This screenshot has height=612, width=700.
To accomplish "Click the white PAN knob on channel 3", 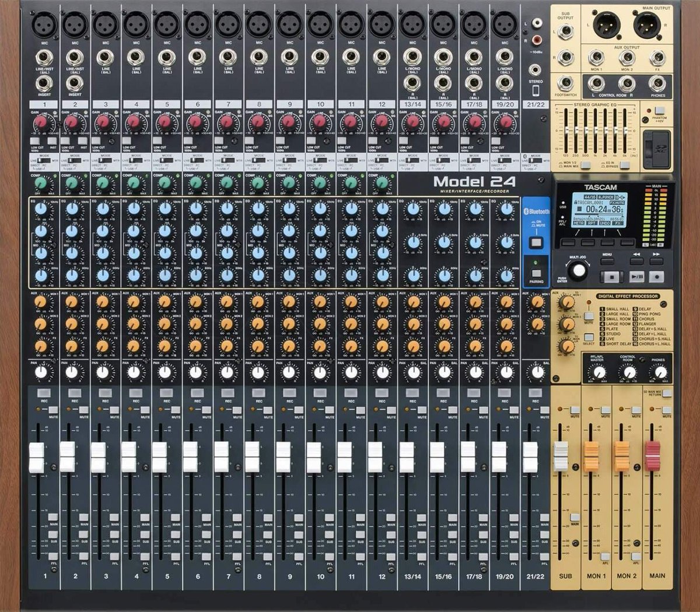I will (x=103, y=372).
